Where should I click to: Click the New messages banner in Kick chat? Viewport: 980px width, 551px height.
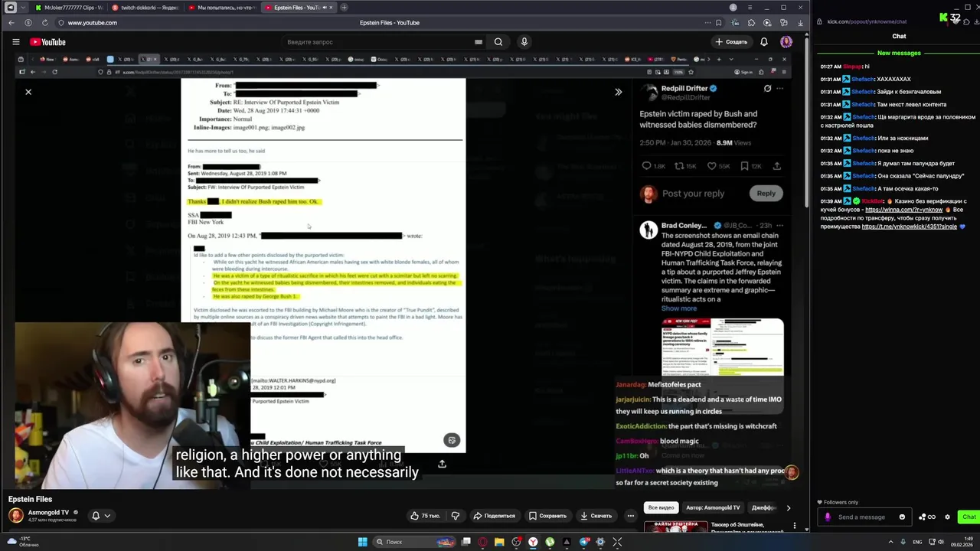[x=899, y=53]
